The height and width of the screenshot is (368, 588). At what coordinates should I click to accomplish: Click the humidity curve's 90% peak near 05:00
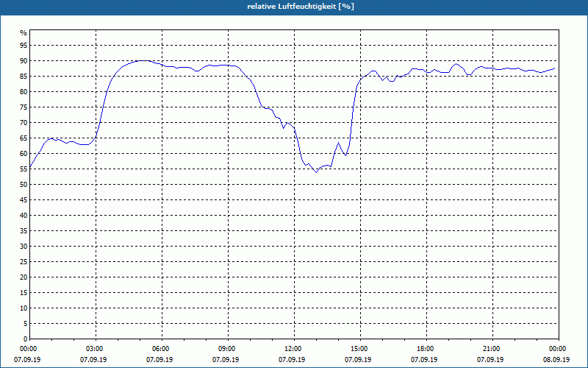tap(143, 60)
